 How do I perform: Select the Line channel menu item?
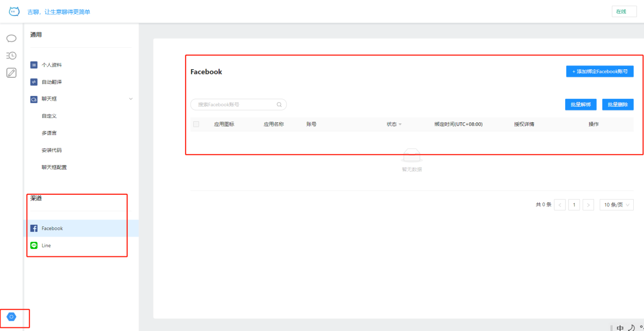(47, 245)
